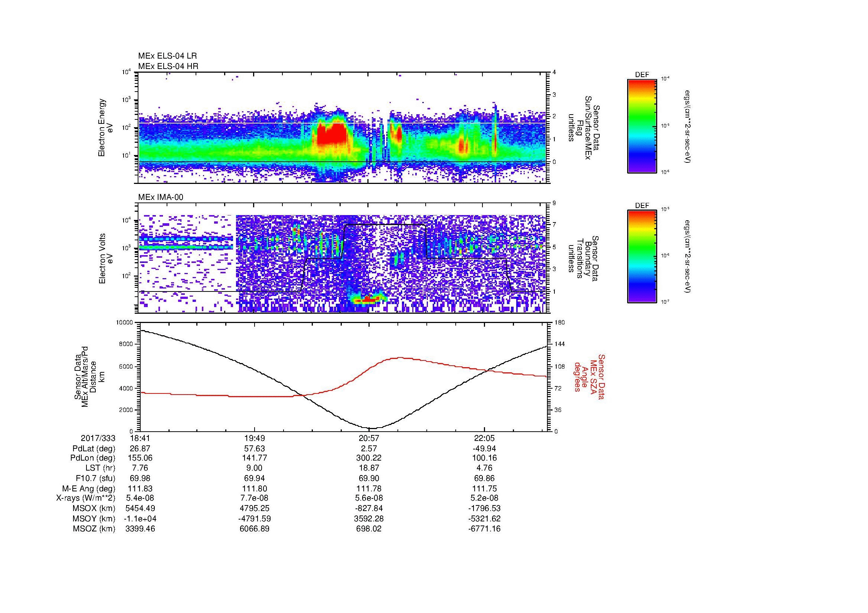The height and width of the screenshot is (613, 868).
Task: Click the X-rays value 7.7e-08
Action: click(255, 498)
